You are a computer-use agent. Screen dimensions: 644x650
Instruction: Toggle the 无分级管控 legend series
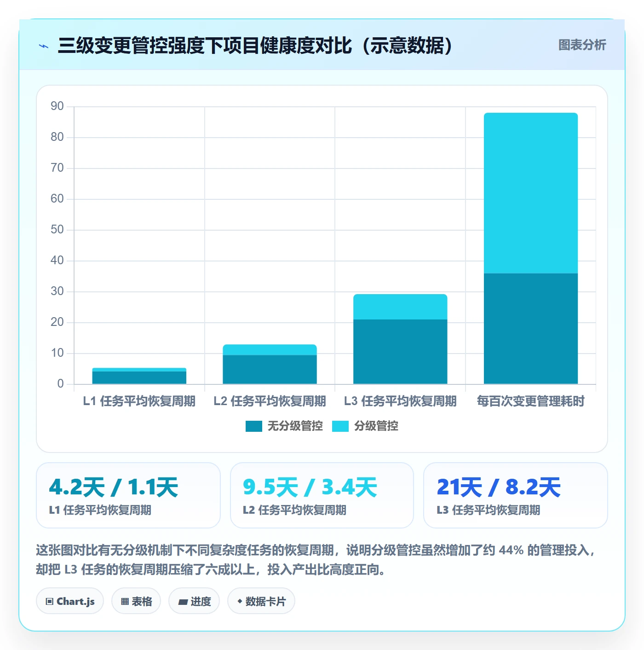(284, 426)
